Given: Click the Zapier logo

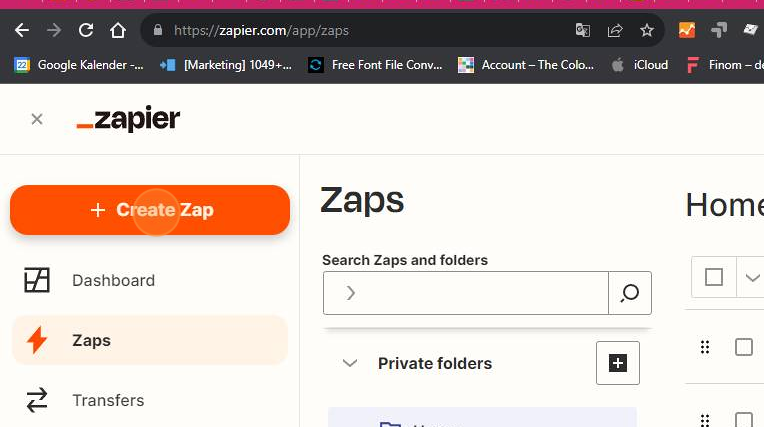Looking at the screenshot, I should [128, 118].
